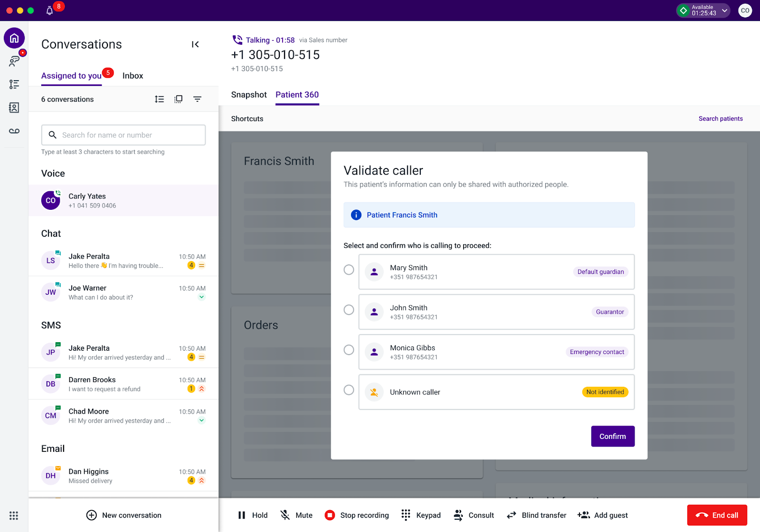Open the contacts sidebar icon
The width and height of the screenshot is (760, 532).
[x=14, y=108]
